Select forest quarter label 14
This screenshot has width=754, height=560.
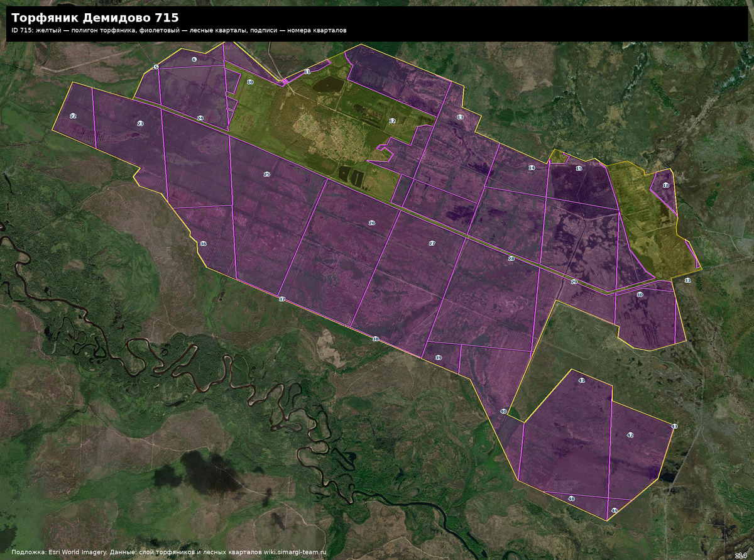click(x=532, y=168)
